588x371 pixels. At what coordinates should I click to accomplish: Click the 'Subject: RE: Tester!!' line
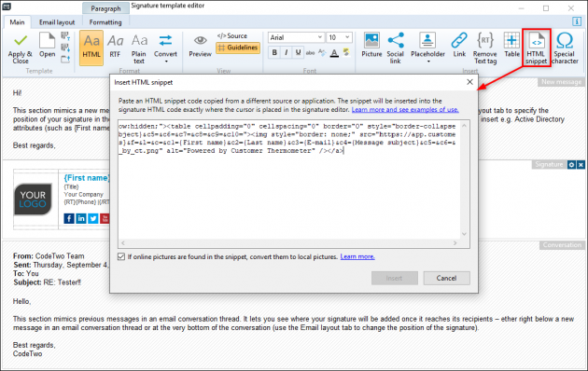pyautogui.click(x=48, y=282)
